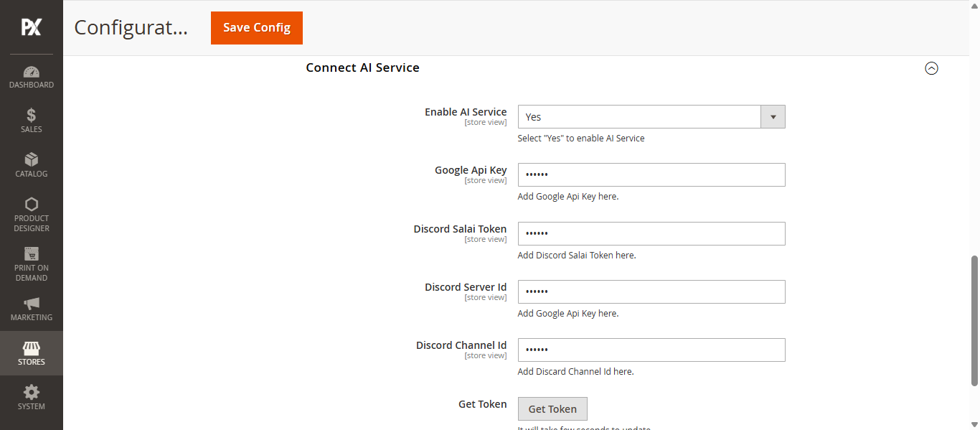The width and height of the screenshot is (980, 430).
Task: Click 'Add Discord Salai Token here.' hint
Action: click(577, 256)
